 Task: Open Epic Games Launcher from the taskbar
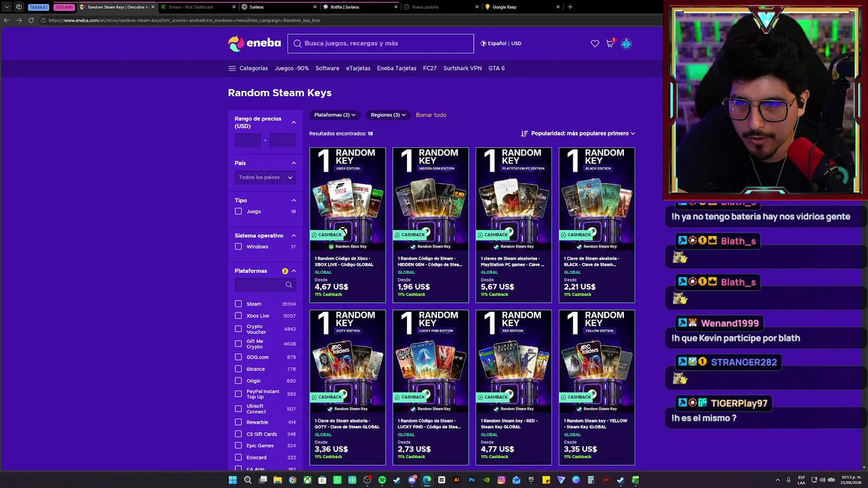(531, 480)
